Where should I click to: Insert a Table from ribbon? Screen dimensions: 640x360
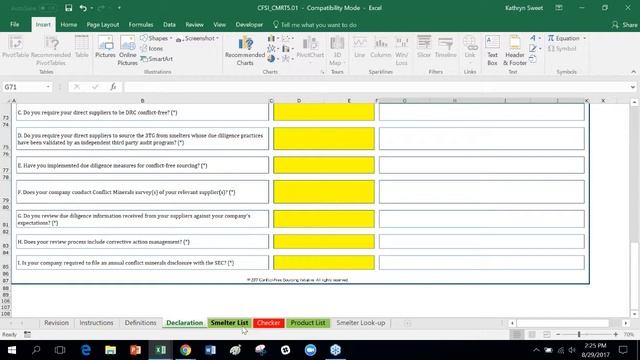click(x=82, y=47)
